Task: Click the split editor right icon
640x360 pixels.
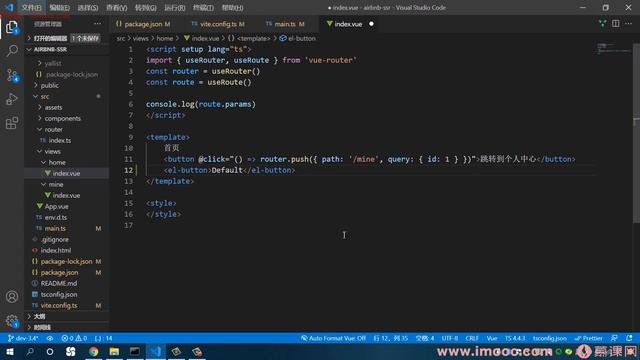Action: (x=616, y=24)
